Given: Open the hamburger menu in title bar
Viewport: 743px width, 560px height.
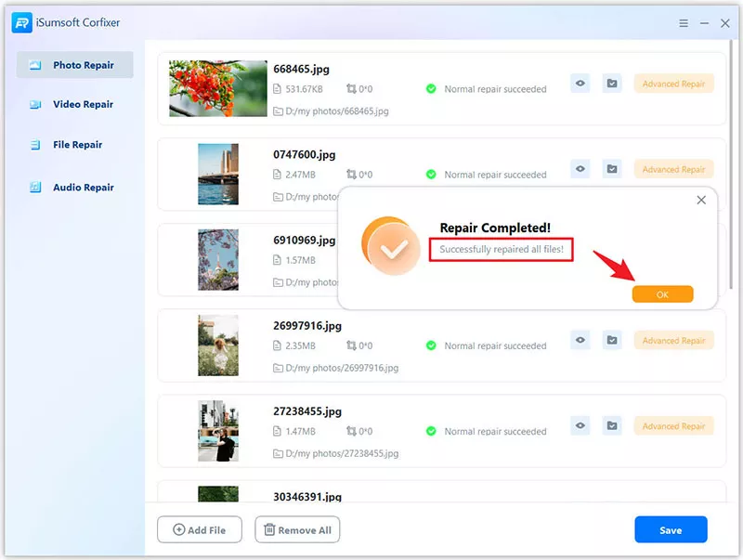Looking at the screenshot, I should [x=684, y=23].
